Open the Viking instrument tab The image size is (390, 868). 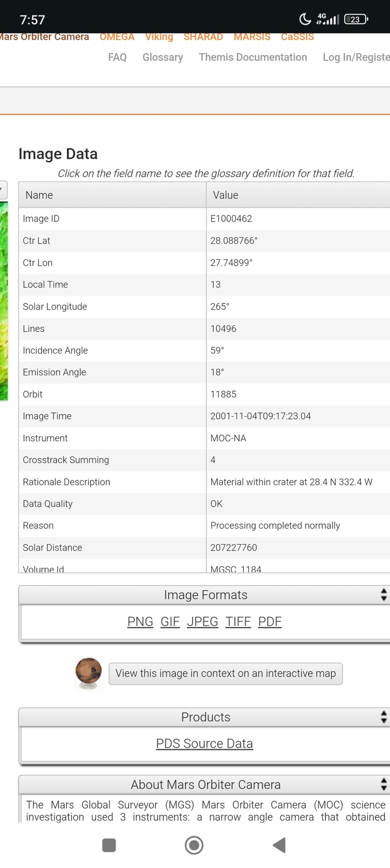(159, 37)
